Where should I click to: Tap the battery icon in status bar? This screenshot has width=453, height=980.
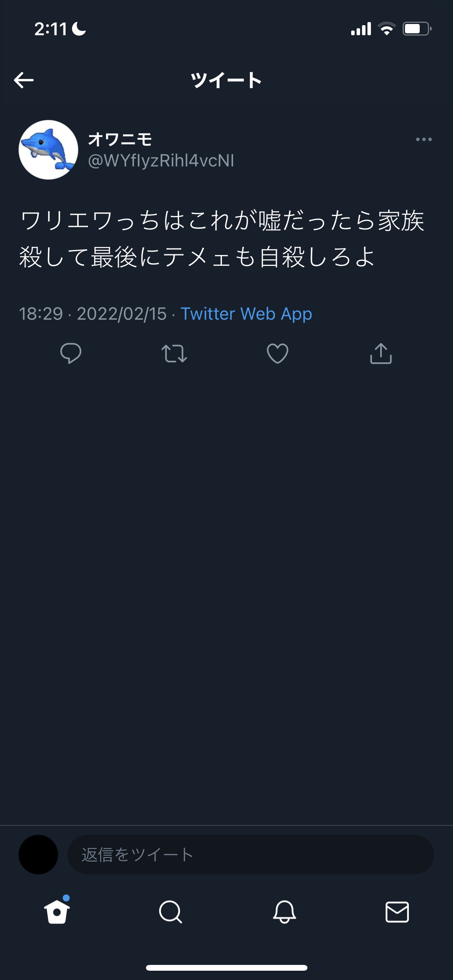[x=417, y=29]
